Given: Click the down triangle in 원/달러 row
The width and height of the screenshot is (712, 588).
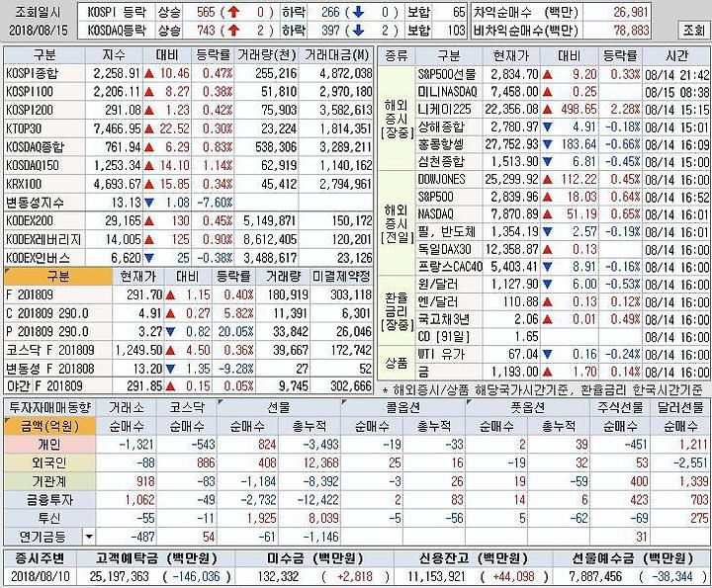Looking at the screenshot, I should click(547, 285).
